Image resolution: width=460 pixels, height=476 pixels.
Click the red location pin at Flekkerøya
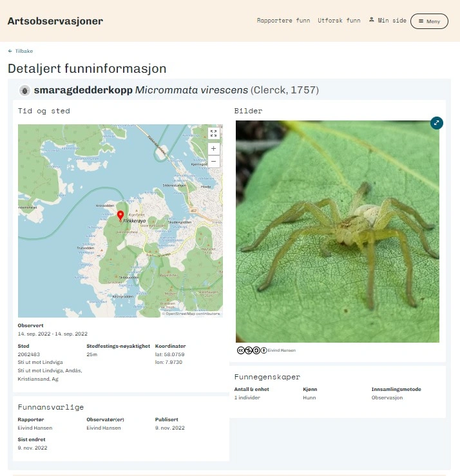pyautogui.click(x=120, y=215)
